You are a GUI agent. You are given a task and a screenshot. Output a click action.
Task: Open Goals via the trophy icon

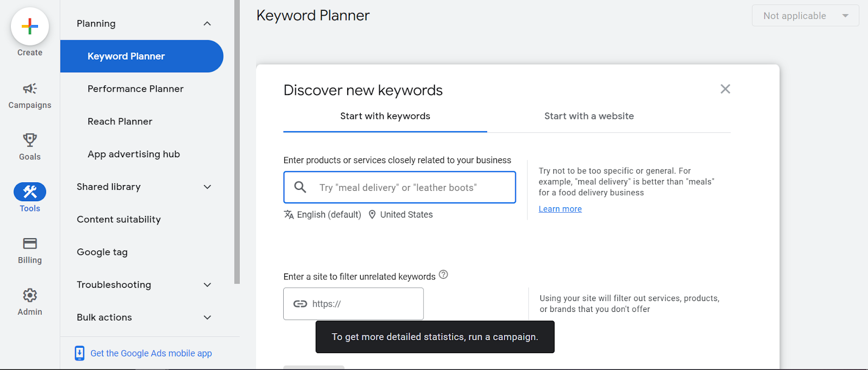(30, 140)
